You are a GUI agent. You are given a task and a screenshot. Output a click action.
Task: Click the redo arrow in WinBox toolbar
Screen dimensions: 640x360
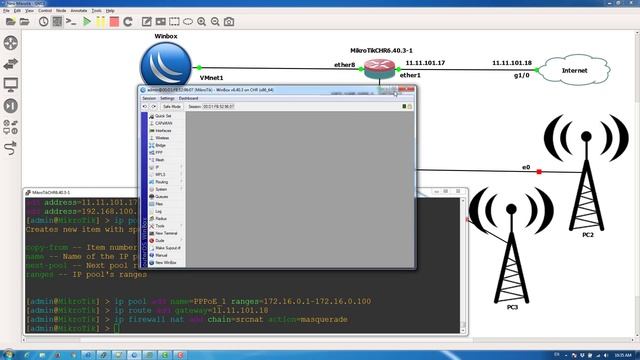point(154,107)
